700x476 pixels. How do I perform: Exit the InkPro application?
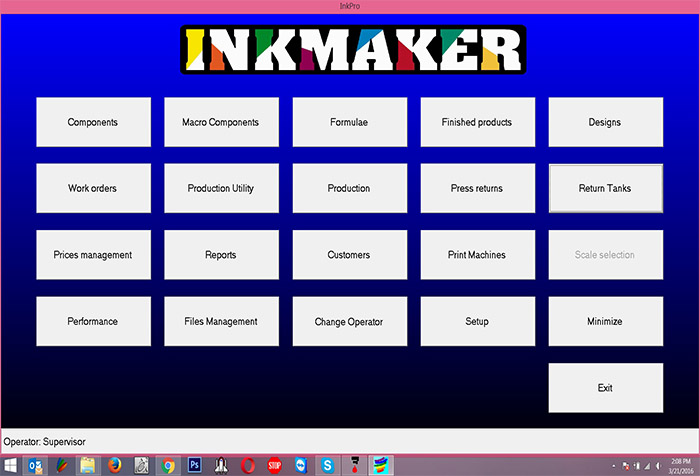pyautogui.click(x=606, y=388)
